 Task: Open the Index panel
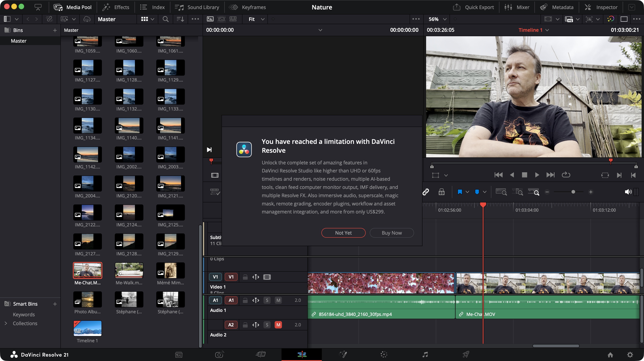click(x=152, y=7)
